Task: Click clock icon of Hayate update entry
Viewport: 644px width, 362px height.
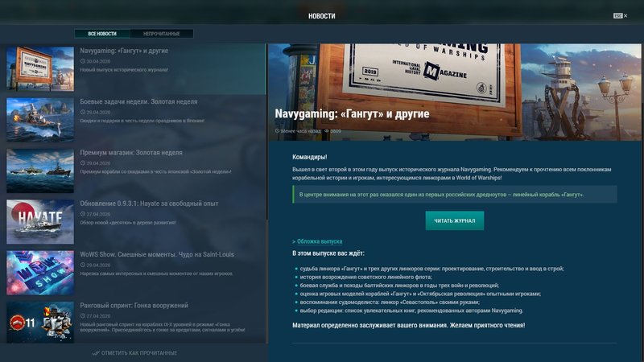Action: point(83,214)
